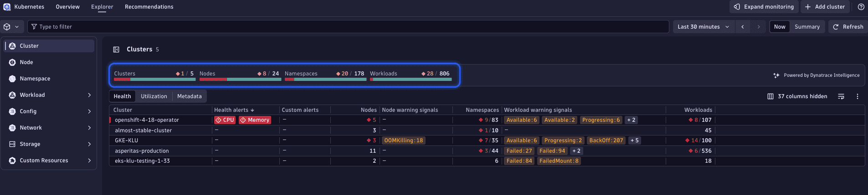
Task: Click the Storage icon in sidebar
Action: click(12, 144)
